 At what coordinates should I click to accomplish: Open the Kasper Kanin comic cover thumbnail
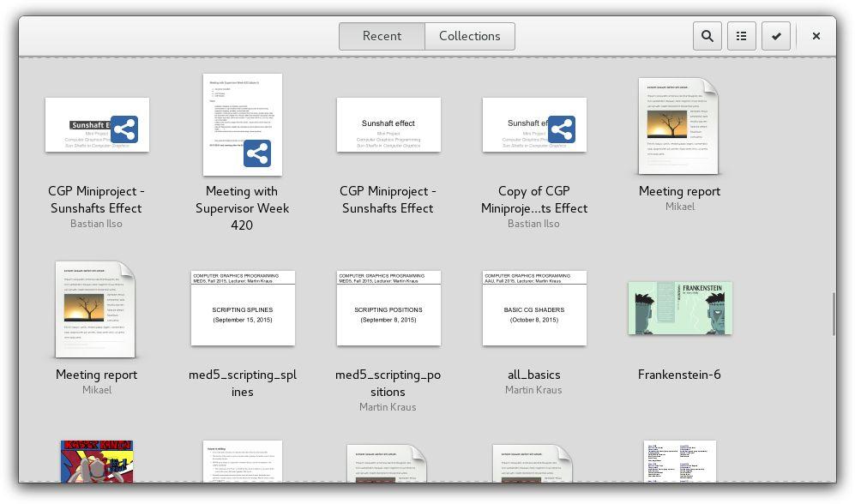(x=97, y=461)
